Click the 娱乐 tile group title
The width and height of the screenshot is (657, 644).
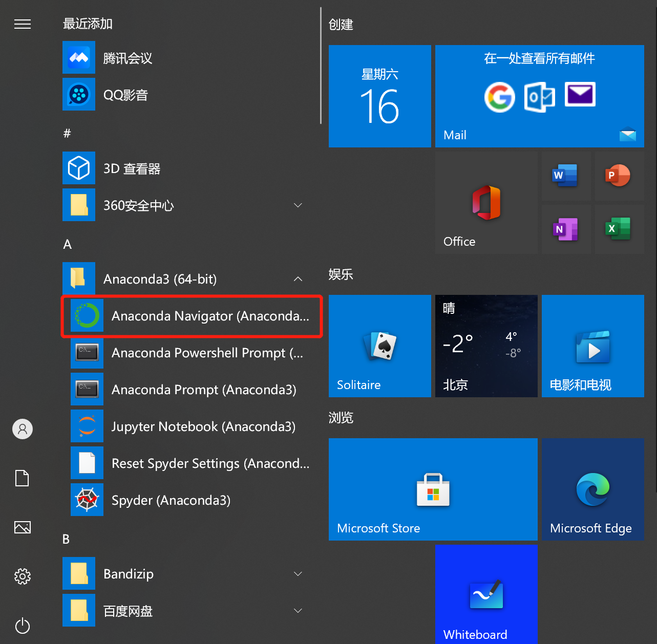[x=341, y=274]
